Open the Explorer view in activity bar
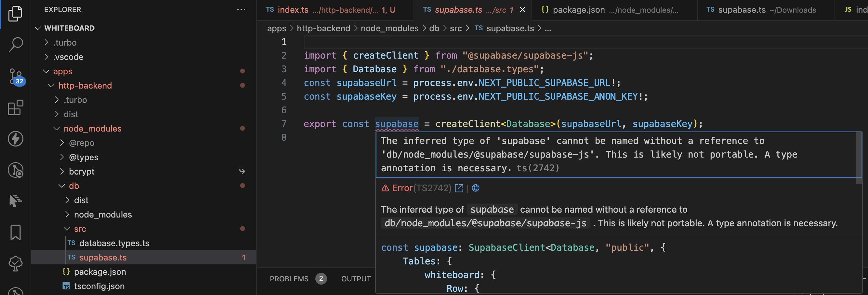The width and height of the screenshot is (868, 295). [x=15, y=13]
